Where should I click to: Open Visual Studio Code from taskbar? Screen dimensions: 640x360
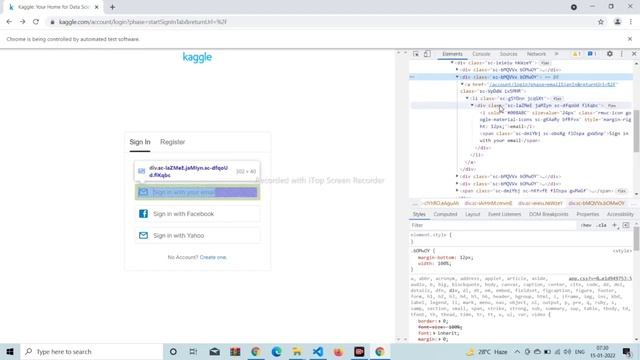[x=318, y=351]
